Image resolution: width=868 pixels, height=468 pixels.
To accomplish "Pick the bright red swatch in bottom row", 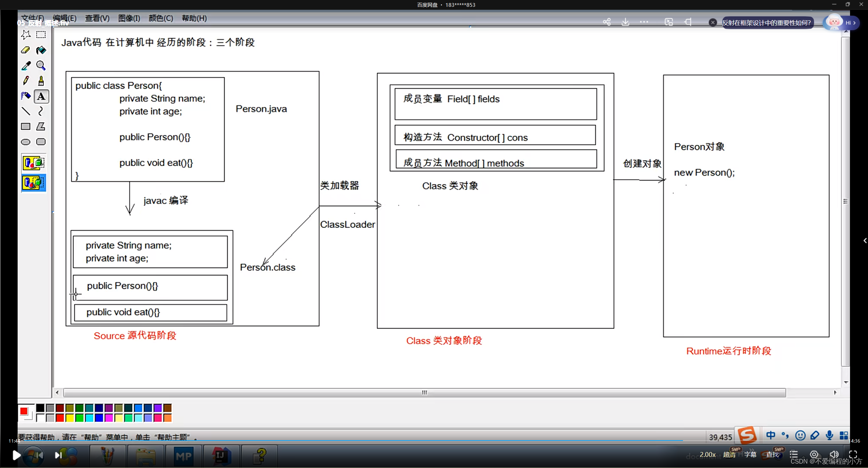I will [x=60, y=418].
